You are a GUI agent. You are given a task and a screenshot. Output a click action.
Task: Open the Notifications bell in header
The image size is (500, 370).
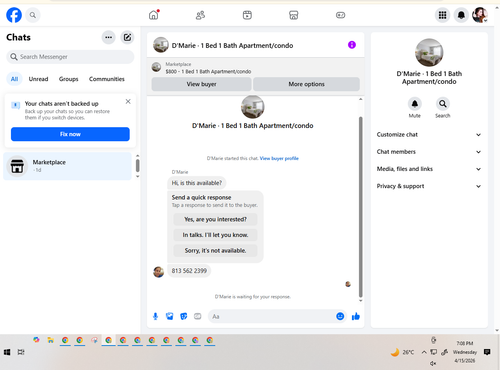[461, 15]
